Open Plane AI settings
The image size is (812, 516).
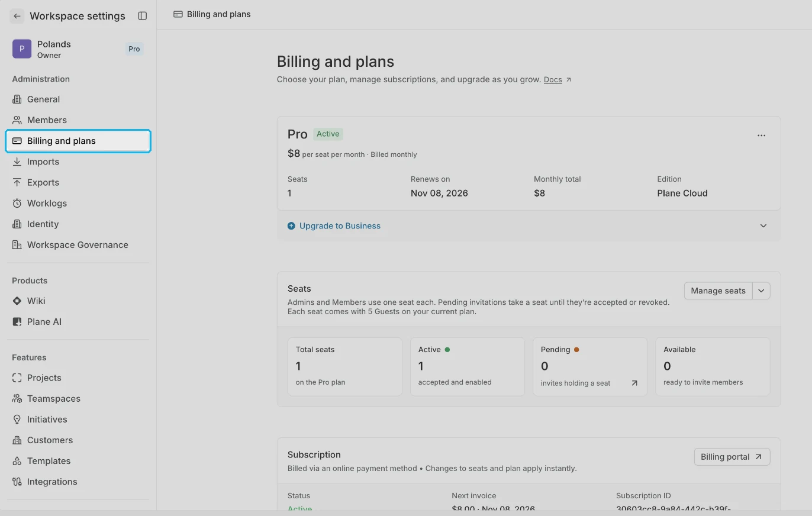(78, 321)
